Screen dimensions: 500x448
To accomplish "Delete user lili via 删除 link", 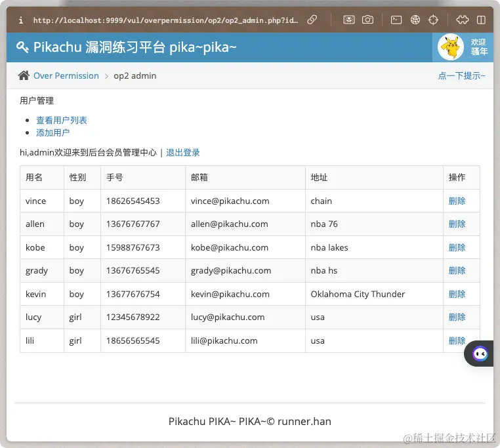I will point(457,340).
